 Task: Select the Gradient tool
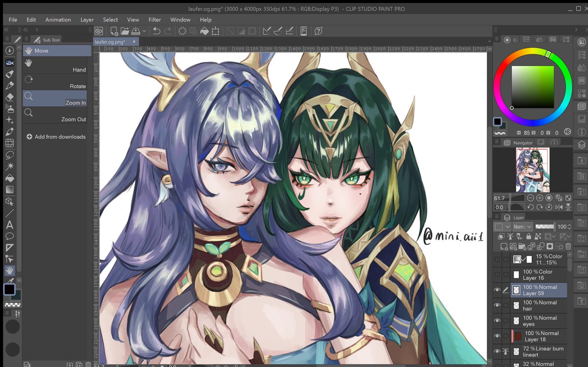pos(9,190)
